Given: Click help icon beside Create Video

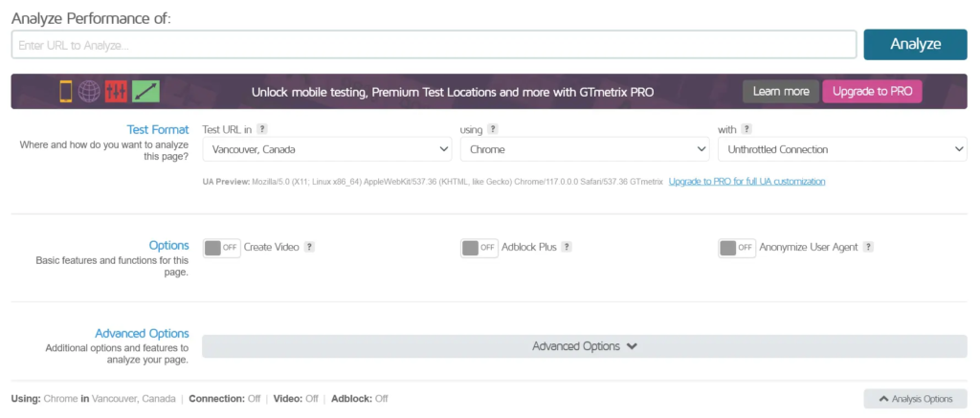Looking at the screenshot, I should (309, 247).
